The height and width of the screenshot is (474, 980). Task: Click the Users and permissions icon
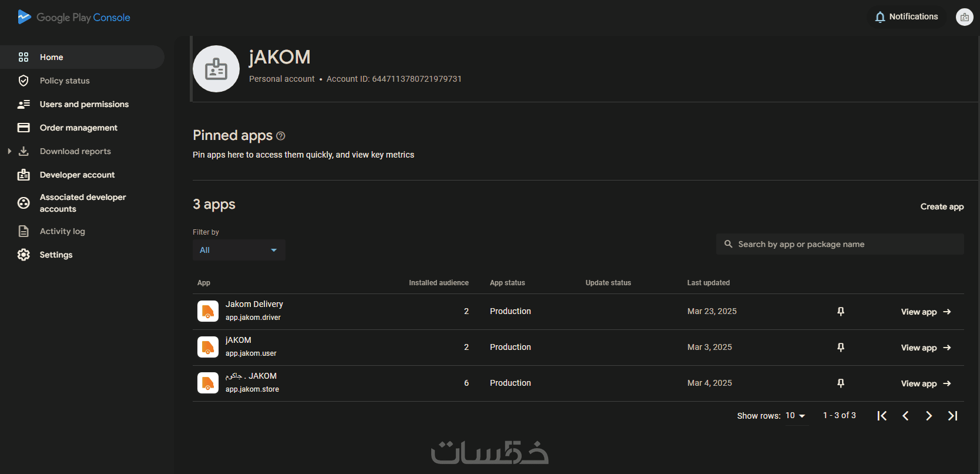tap(24, 104)
